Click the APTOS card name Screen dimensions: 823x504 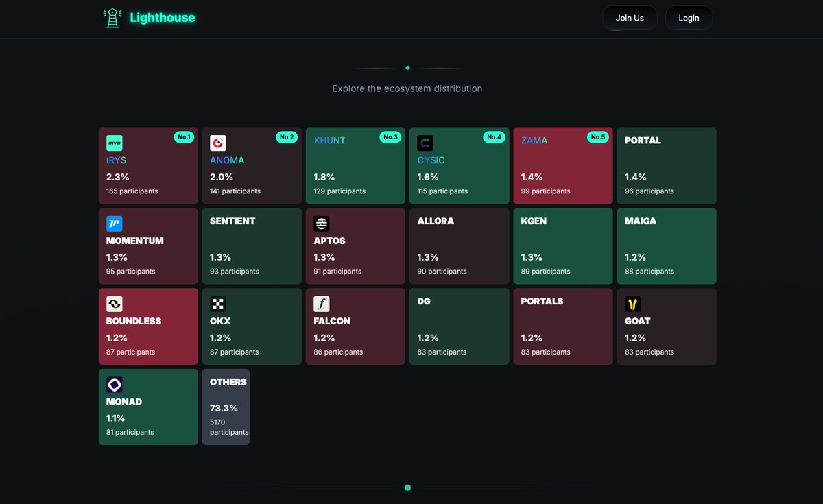[x=330, y=241]
